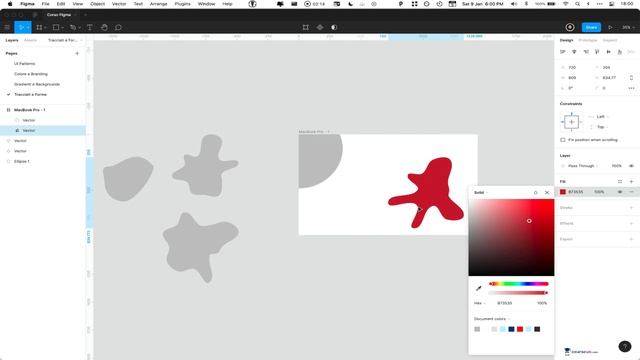640x360 pixels.
Task: Click the constrain proportions lock icon
Action: click(631, 78)
